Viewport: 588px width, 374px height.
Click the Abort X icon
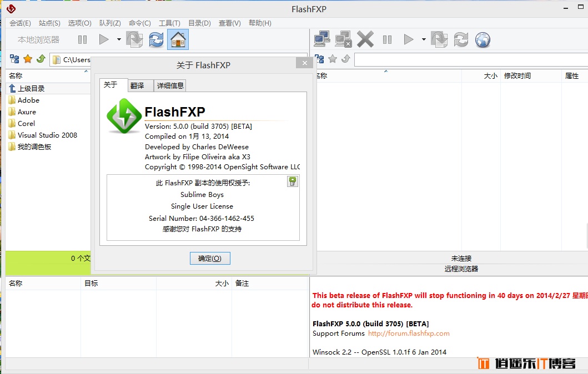point(365,39)
